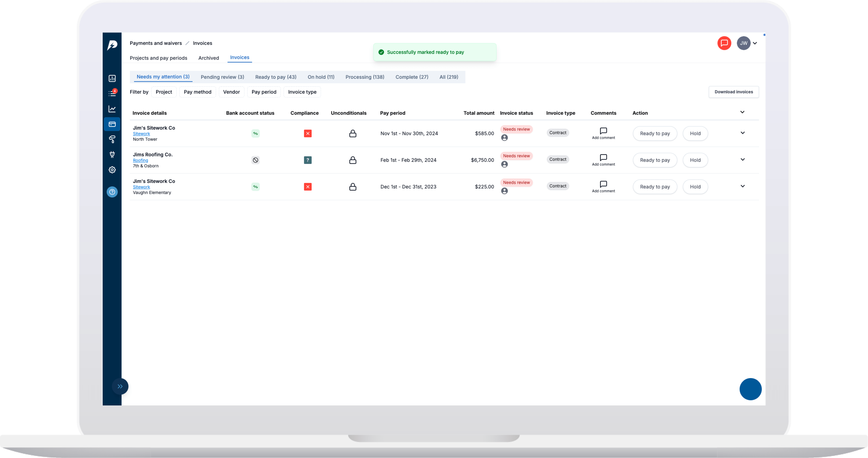Open the settings gear in sidebar
The image size is (868, 458).
112,170
